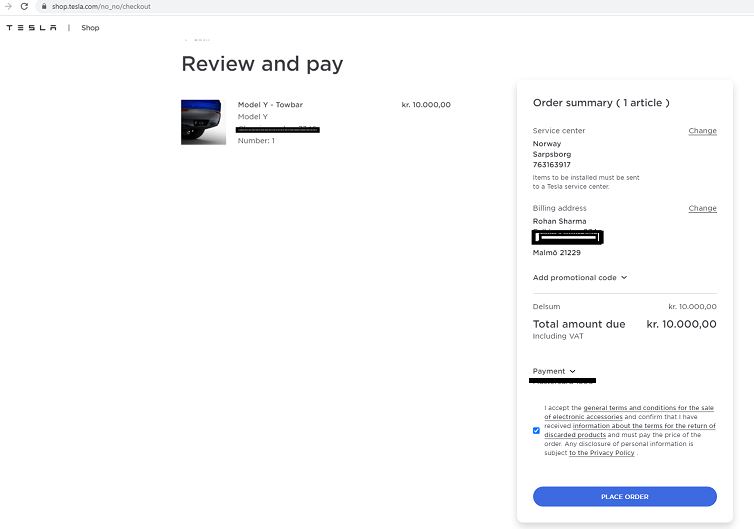This screenshot has width=754, height=529.
Task: Click the padlock icon in address bar
Action: click(44, 6)
